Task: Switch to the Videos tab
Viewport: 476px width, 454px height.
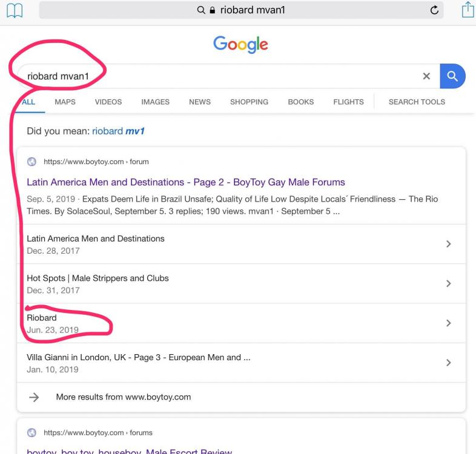Action: coord(108,102)
